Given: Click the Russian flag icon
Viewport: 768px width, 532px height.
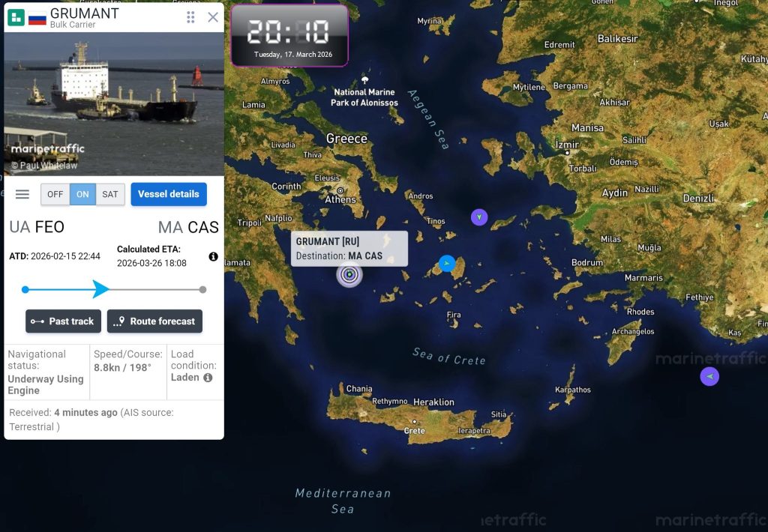Looking at the screenshot, I should pyautogui.click(x=37, y=19).
